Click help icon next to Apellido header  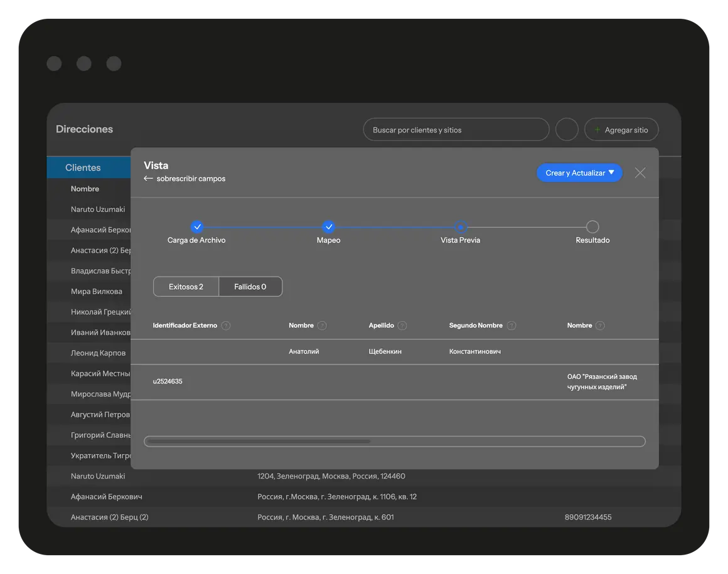402,326
